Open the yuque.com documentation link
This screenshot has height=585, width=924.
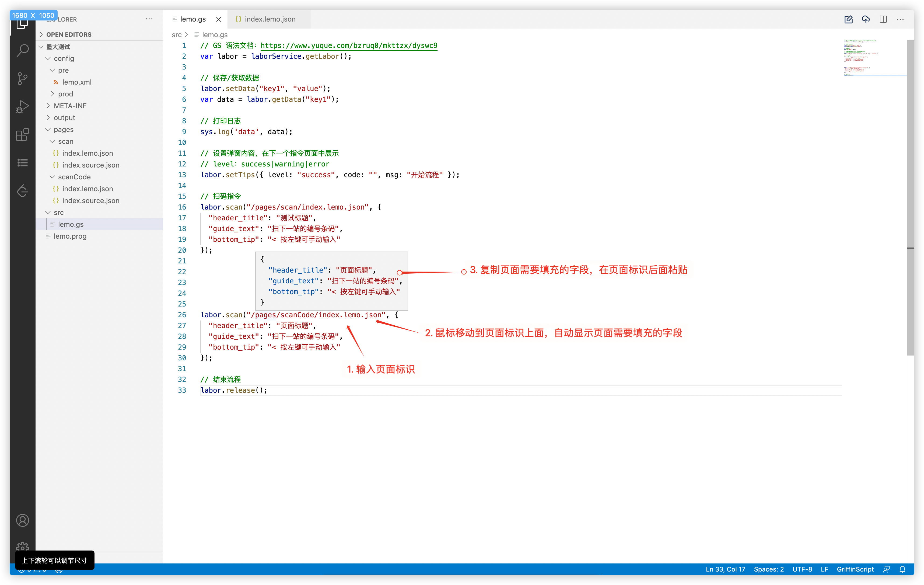point(348,46)
